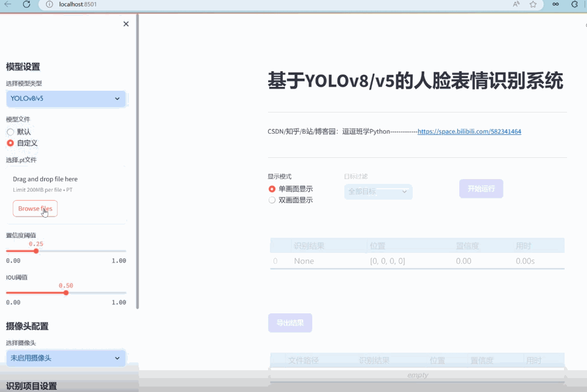Screen dimensions: 587x392
Task: Click the 0.00 confidence cell in results table
Action: tap(483, 261)
